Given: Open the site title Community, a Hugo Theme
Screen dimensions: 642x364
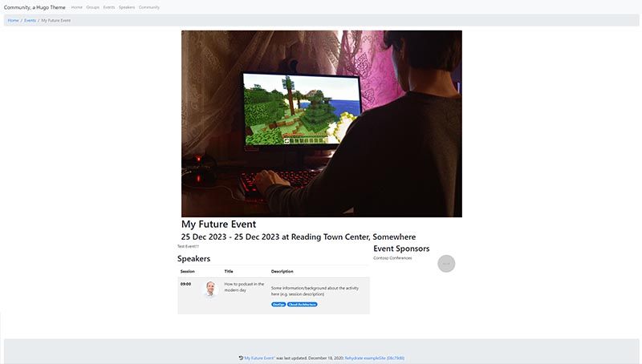Looking at the screenshot, I should (35, 7).
